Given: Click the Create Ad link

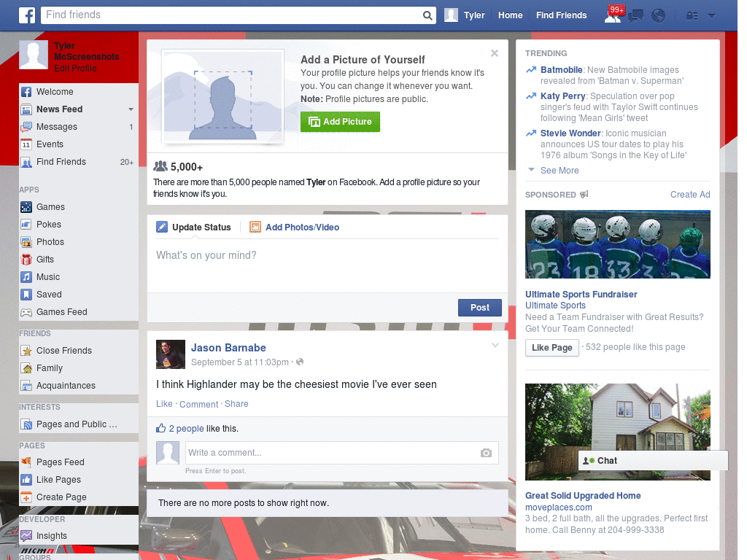Looking at the screenshot, I should (x=690, y=195).
